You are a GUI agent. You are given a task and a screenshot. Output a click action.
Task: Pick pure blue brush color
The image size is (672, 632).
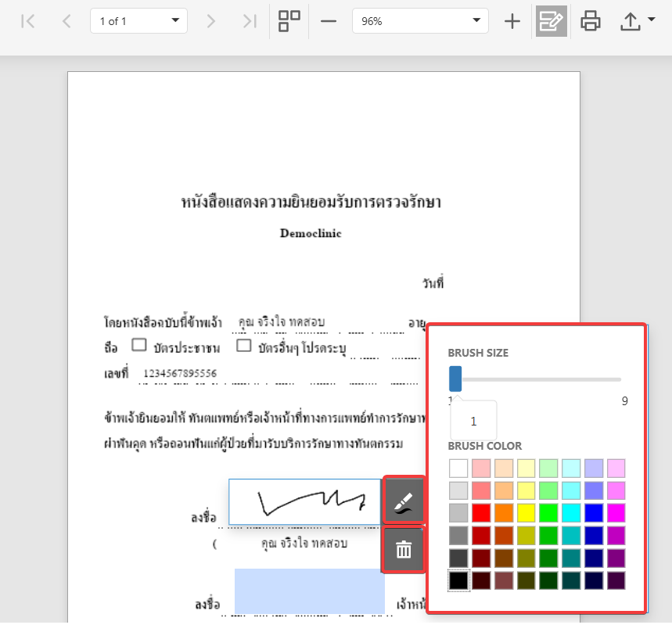[x=594, y=513]
